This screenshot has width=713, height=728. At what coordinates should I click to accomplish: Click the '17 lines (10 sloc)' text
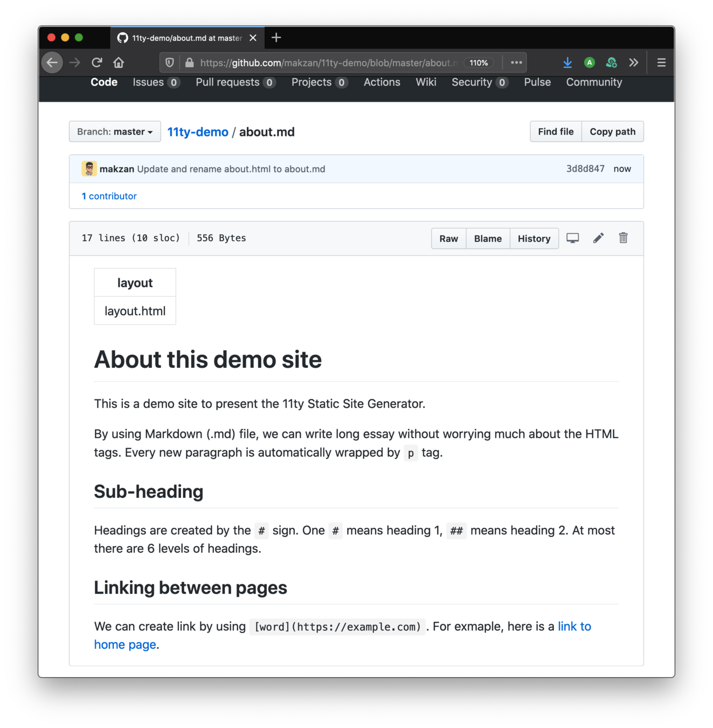(131, 238)
